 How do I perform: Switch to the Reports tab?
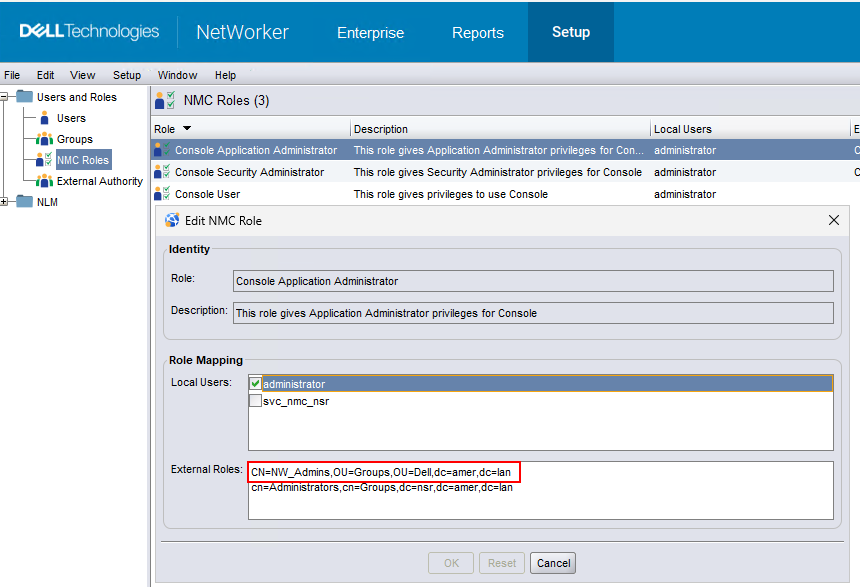[x=478, y=32]
